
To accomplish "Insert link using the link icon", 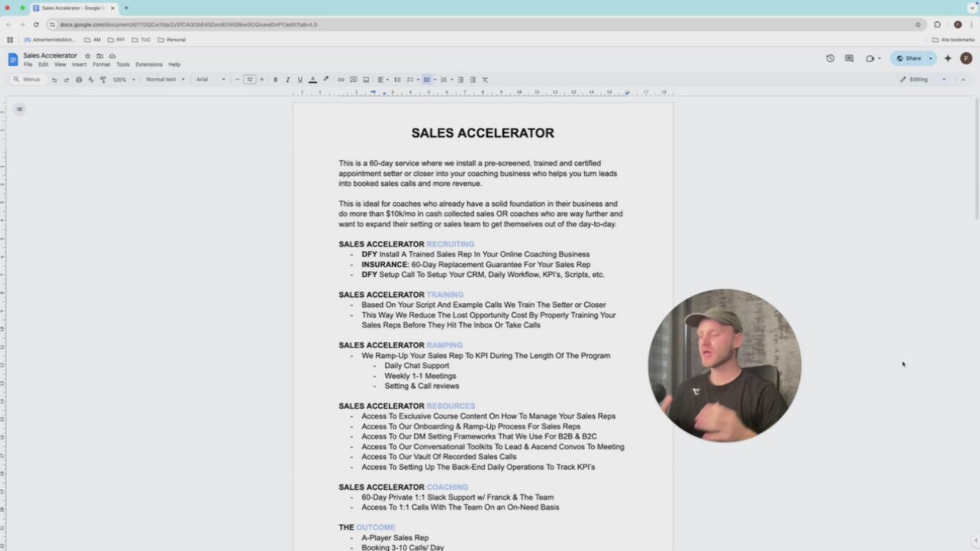I will (341, 80).
